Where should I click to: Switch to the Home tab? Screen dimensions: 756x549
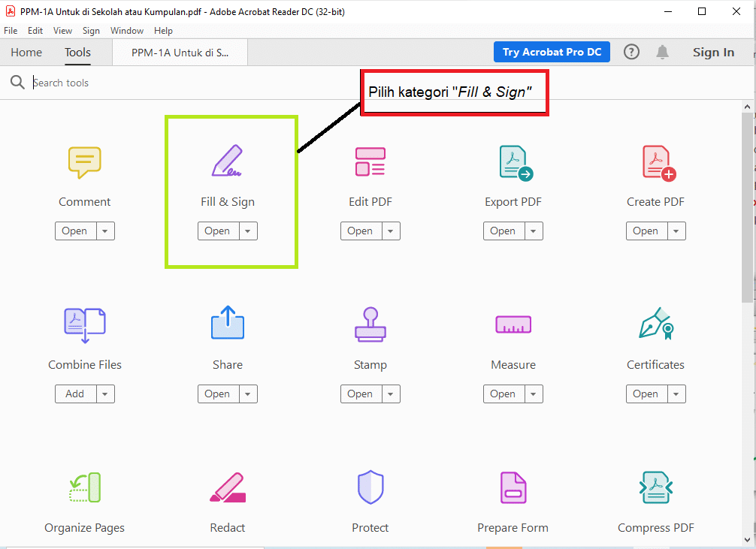pos(26,53)
